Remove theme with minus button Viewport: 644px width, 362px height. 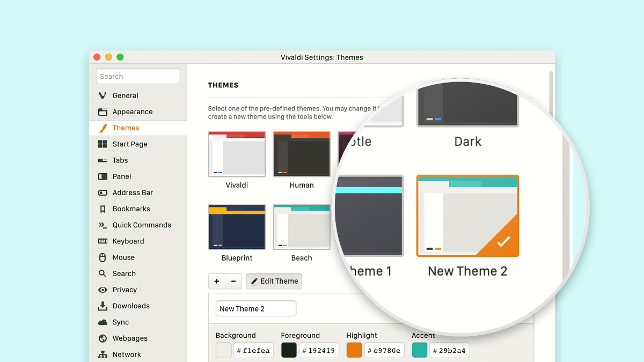click(233, 281)
